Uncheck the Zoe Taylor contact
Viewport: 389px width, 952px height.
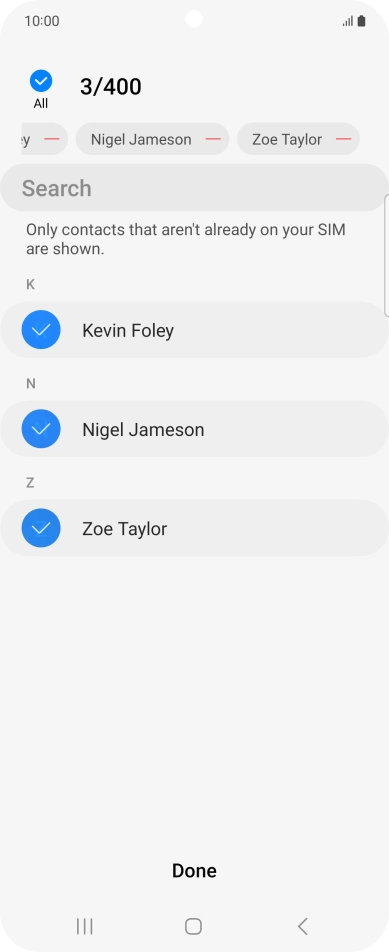pyautogui.click(x=41, y=528)
